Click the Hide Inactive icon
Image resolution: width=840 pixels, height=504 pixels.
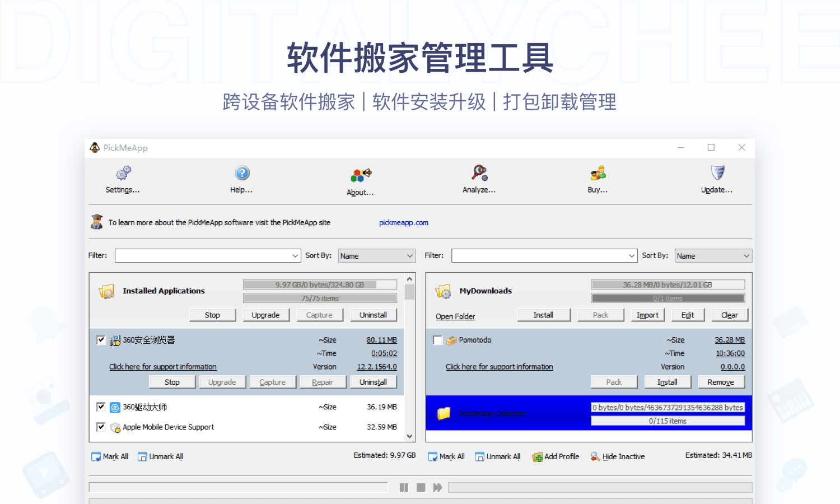(595, 457)
